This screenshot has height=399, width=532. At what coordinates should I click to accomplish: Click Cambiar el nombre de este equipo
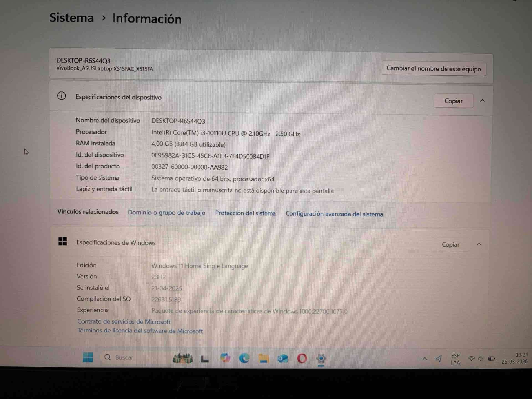434,69
